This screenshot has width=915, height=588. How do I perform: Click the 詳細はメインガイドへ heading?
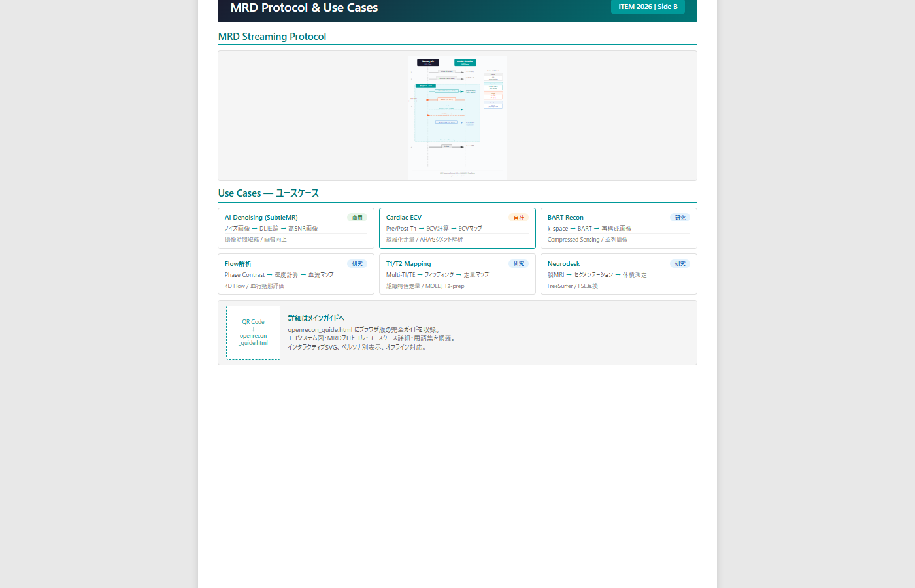316,318
